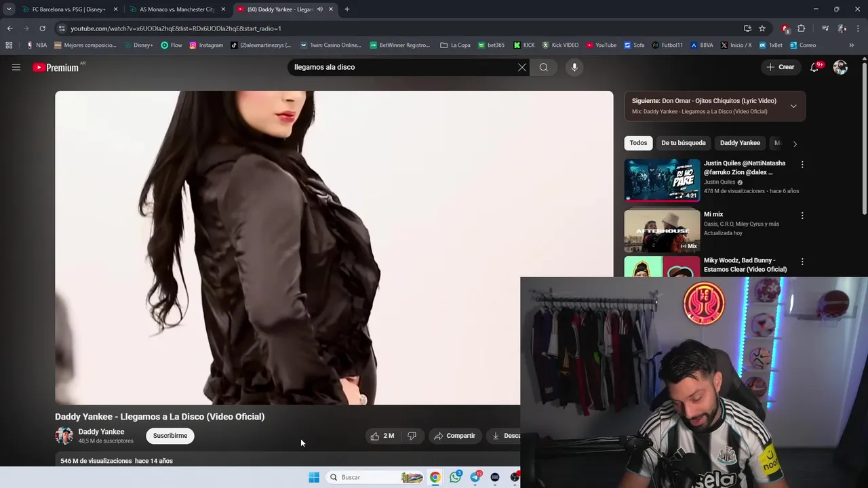Open the Sofa bookmark

click(634, 45)
